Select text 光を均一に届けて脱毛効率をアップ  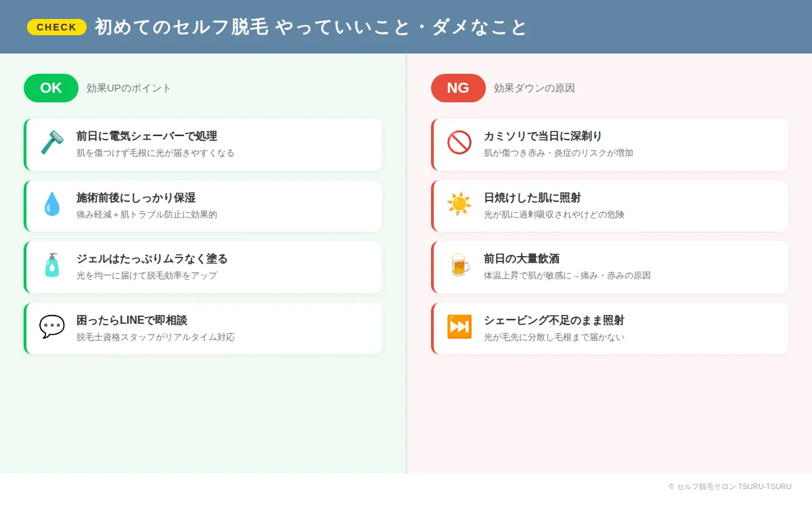146,276
